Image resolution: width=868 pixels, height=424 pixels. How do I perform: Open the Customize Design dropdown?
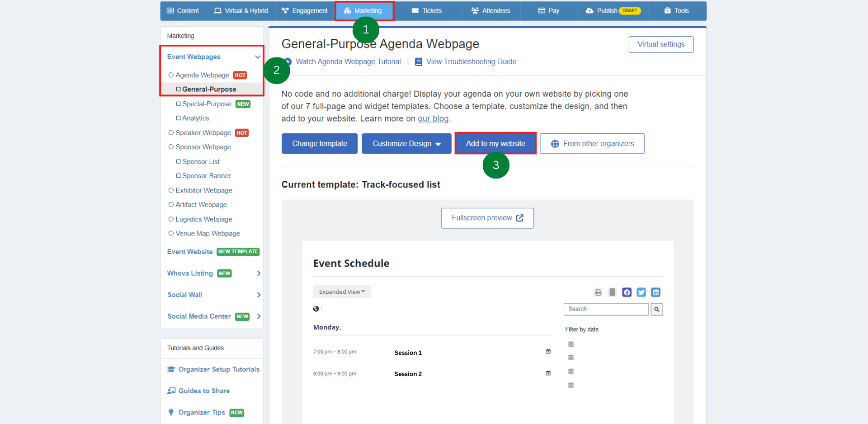point(406,143)
